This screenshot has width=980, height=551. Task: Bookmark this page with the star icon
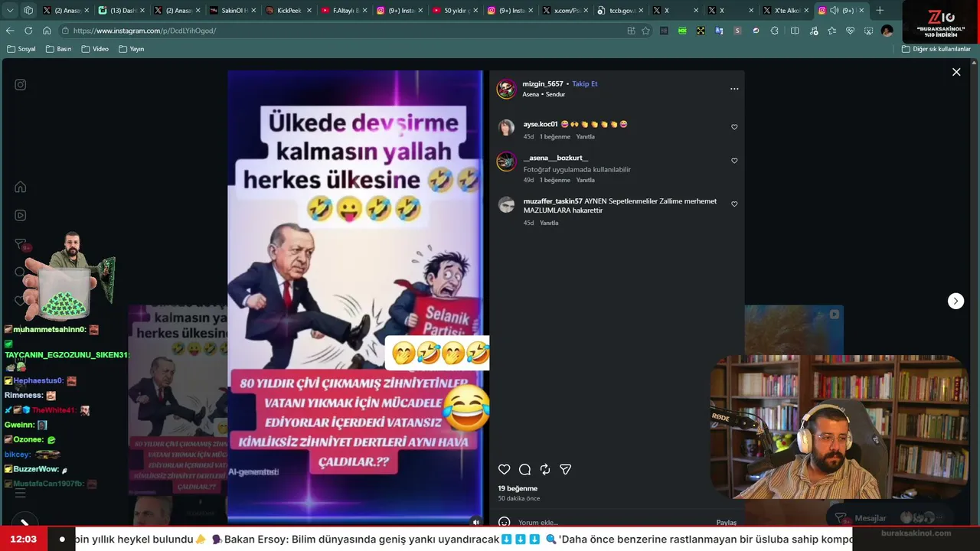pyautogui.click(x=646, y=31)
